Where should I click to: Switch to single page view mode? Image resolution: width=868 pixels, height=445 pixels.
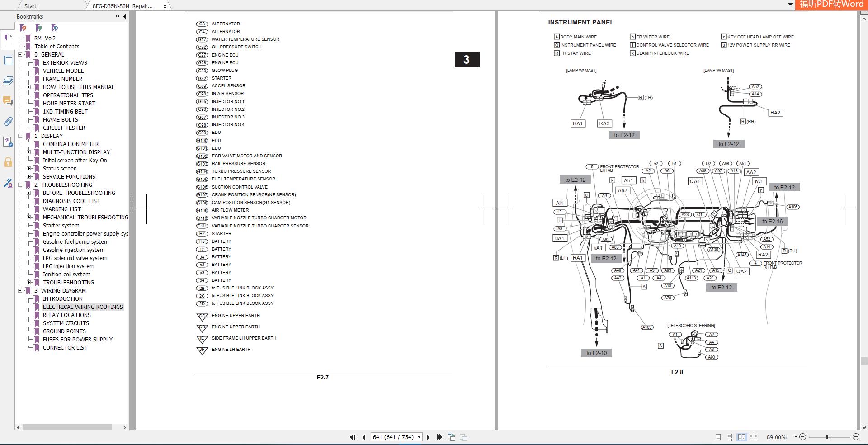(718, 437)
